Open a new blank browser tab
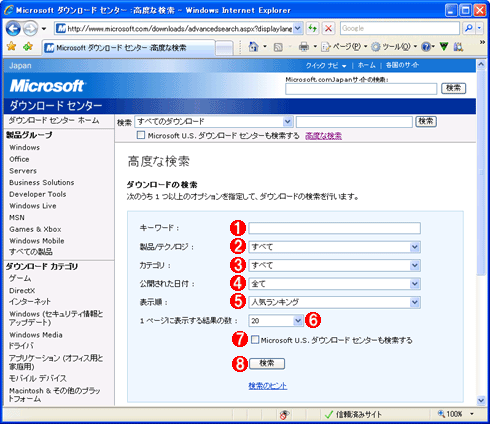This screenshot has width=490, height=424. pyautogui.click(x=224, y=48)
